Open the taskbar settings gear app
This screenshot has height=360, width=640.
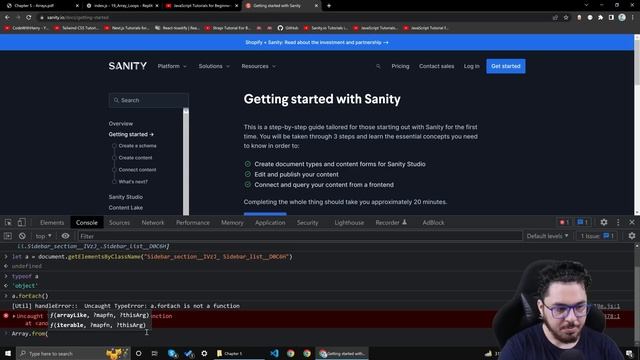click(x=204, y=353)
